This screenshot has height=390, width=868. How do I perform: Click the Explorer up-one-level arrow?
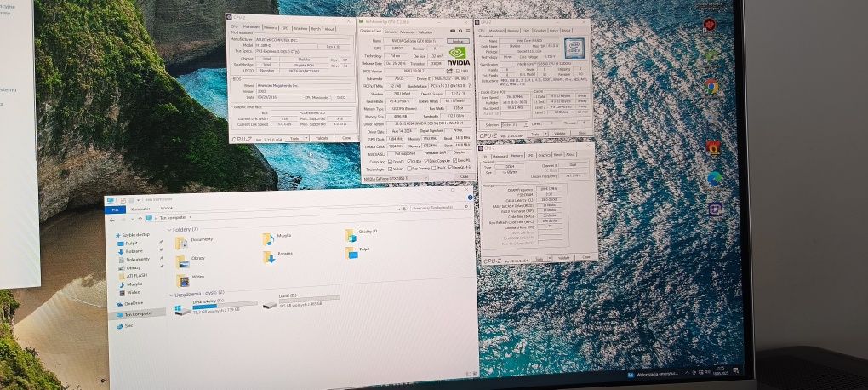140,219
